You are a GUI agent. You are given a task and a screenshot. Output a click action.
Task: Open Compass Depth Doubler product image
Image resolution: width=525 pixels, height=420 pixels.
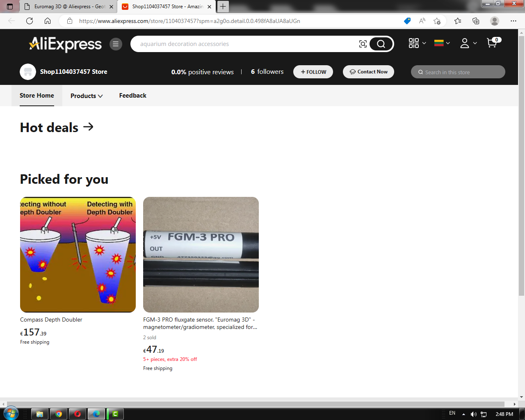pos(78,255)
